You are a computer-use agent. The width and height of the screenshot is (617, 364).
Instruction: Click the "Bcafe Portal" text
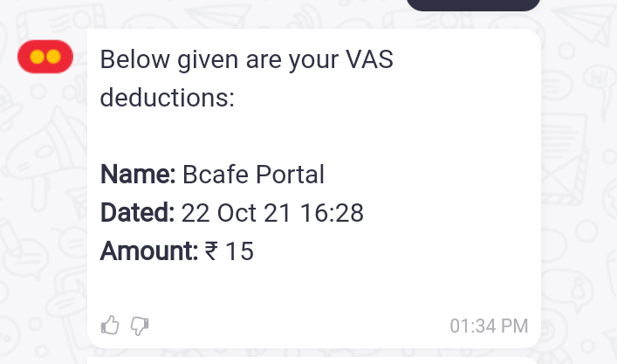pos(253,175)
